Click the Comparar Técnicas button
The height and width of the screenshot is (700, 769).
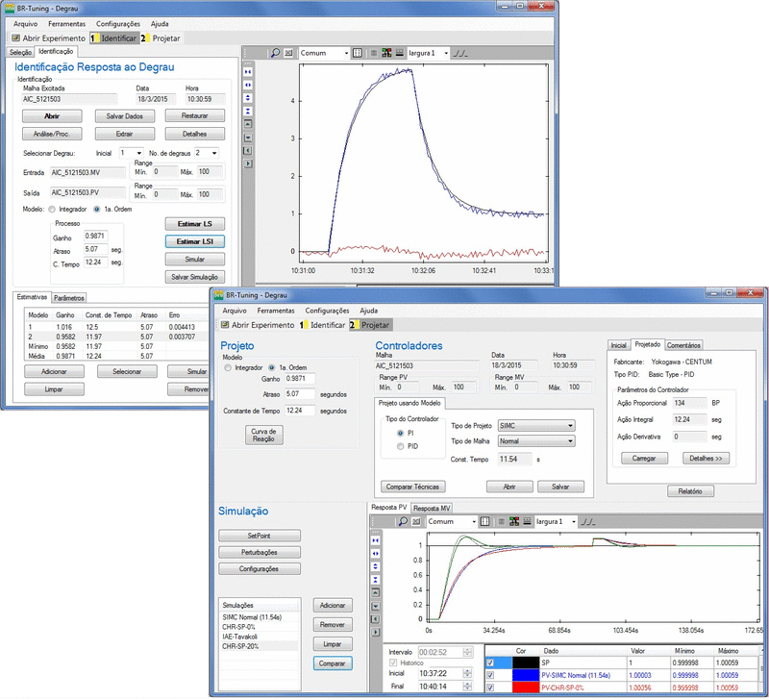(x=412, y=487)
